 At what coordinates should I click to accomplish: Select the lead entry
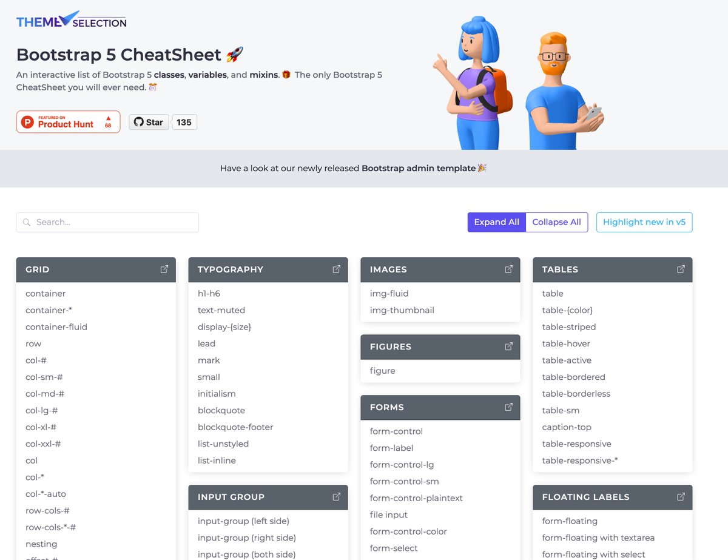(x=206, y=343)
